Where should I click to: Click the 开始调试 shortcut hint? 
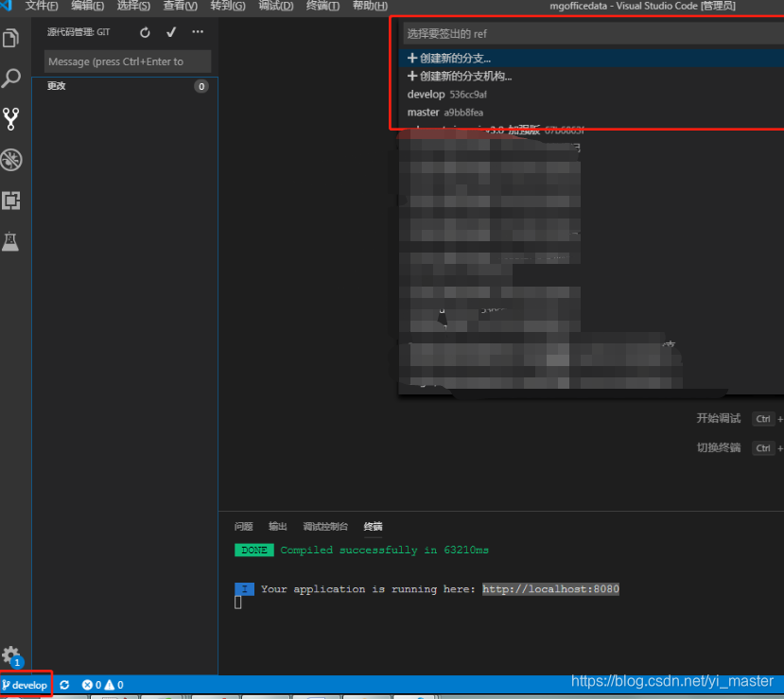coord(719,418)
